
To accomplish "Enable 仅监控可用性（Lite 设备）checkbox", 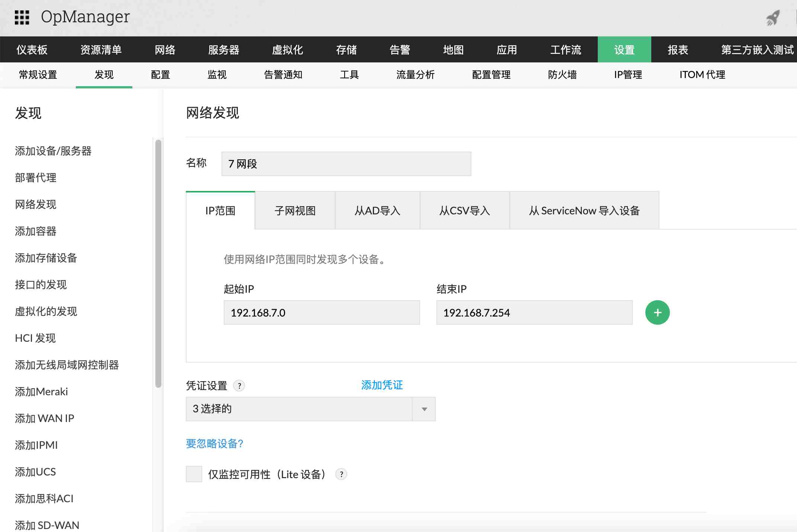I will (x=194, y=474).
